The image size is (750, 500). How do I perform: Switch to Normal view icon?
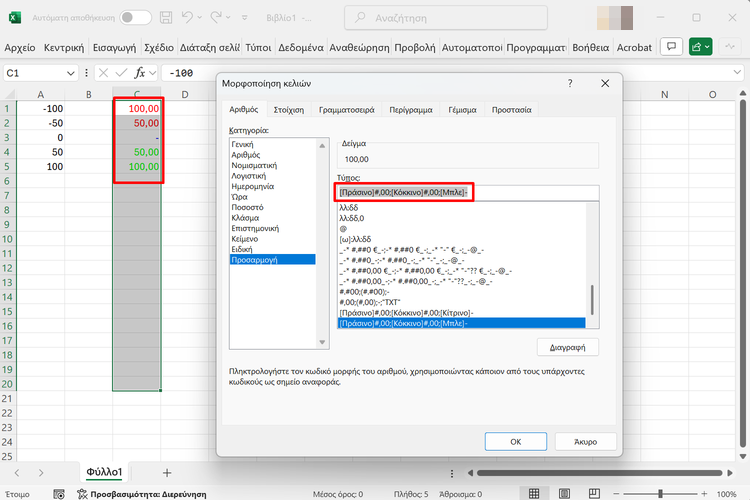coord(534,493)
